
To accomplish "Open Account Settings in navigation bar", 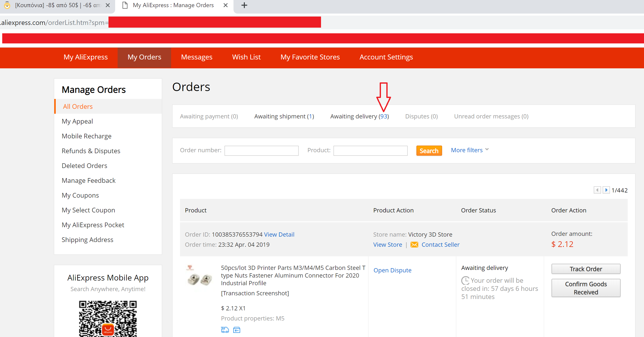I will [386, 57].
